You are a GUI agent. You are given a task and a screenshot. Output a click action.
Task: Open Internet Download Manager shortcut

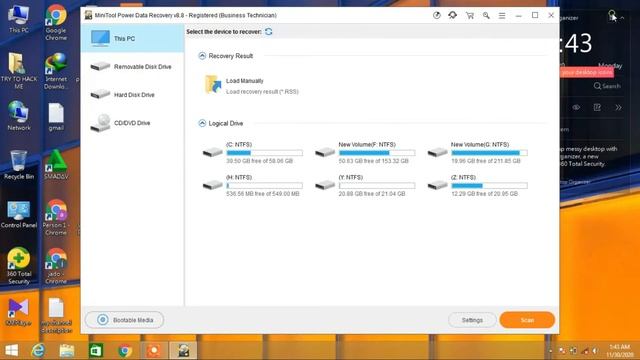pos(56,71)
